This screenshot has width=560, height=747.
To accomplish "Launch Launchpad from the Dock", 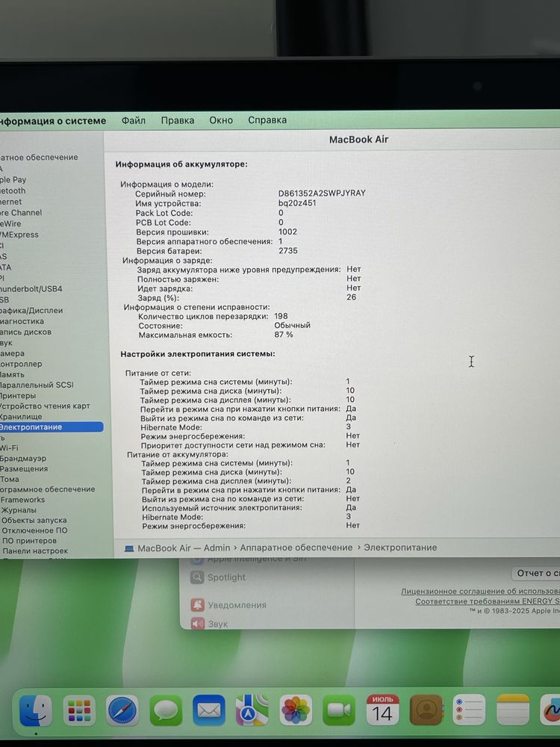I will [x=79, y=710].
